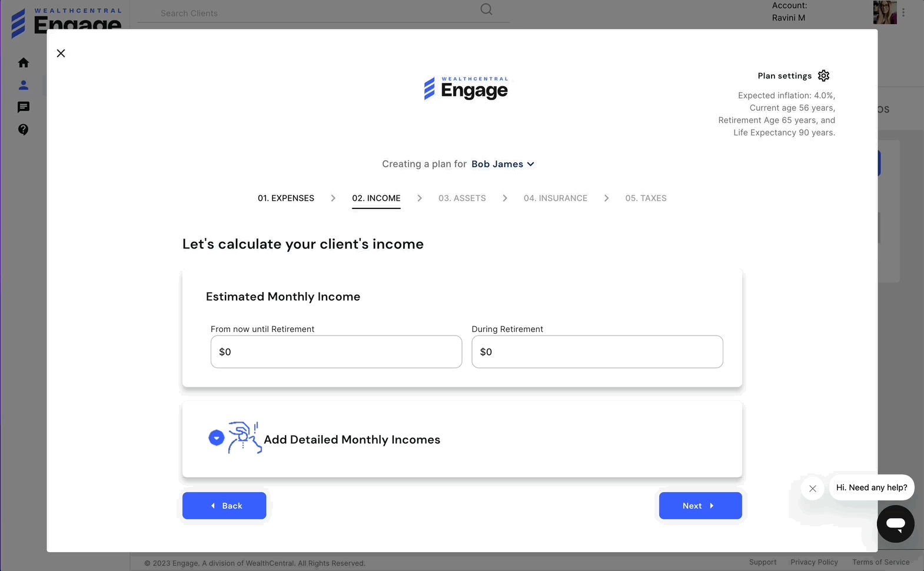The height and width of the screenshot is (571, 924).
Task: Open Plan settings gear icon
Action: tap(823, 76)
